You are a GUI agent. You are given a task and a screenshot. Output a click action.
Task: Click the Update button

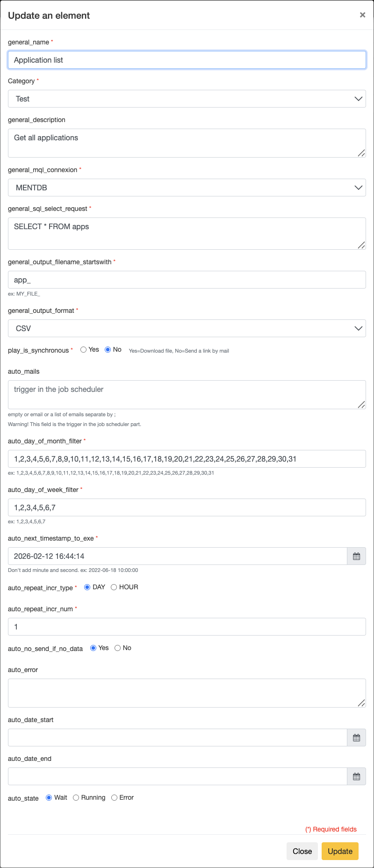(340, 851)
